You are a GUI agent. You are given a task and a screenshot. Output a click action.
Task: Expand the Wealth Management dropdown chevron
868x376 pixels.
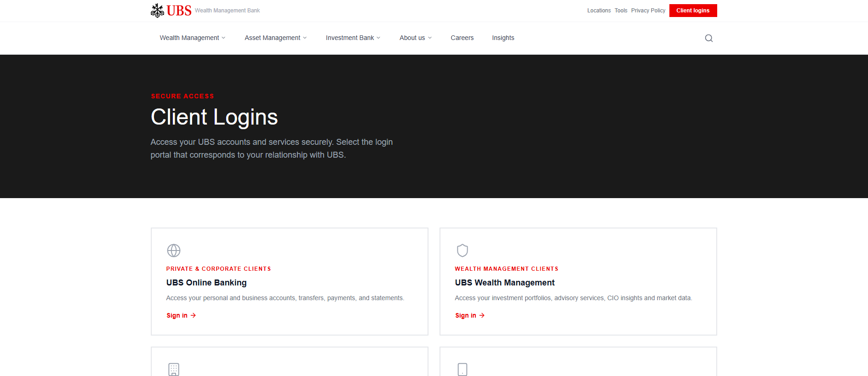[x=223, y=38]
